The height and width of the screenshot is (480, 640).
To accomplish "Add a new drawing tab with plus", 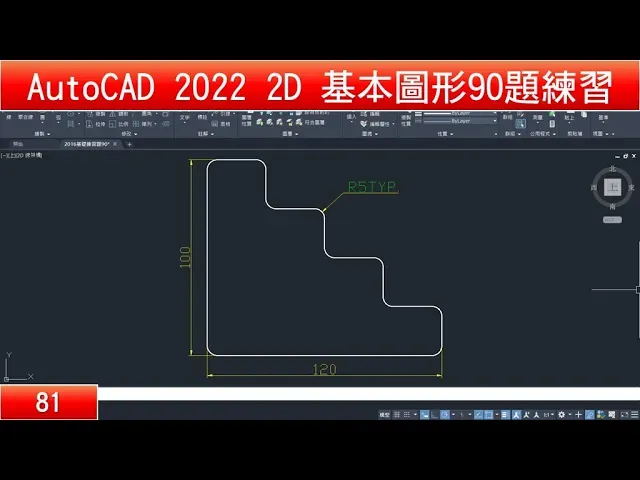I will tap(129, 144).
